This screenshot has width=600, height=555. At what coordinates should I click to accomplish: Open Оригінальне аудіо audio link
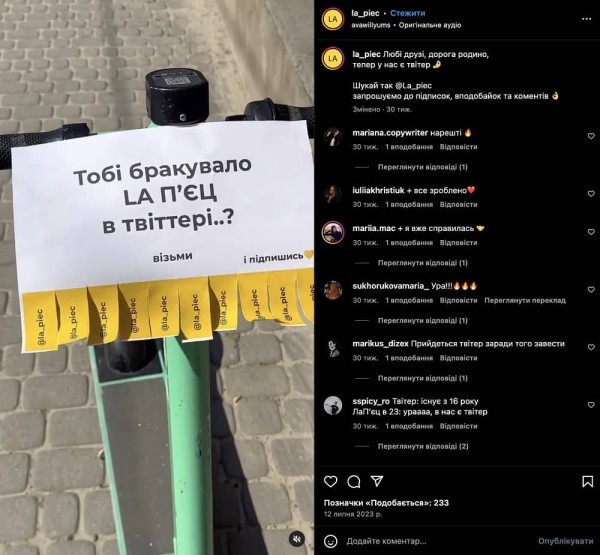430,25
